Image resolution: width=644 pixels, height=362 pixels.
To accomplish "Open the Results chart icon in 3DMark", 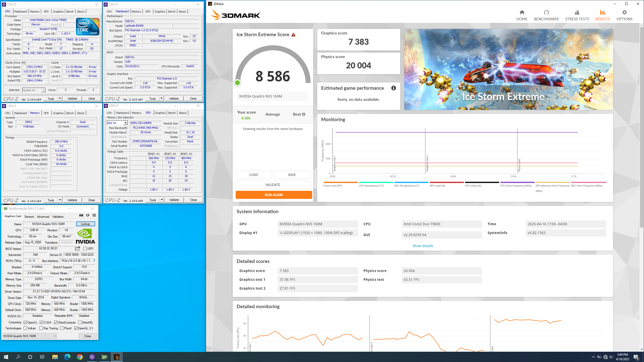I will coord(602,12).
